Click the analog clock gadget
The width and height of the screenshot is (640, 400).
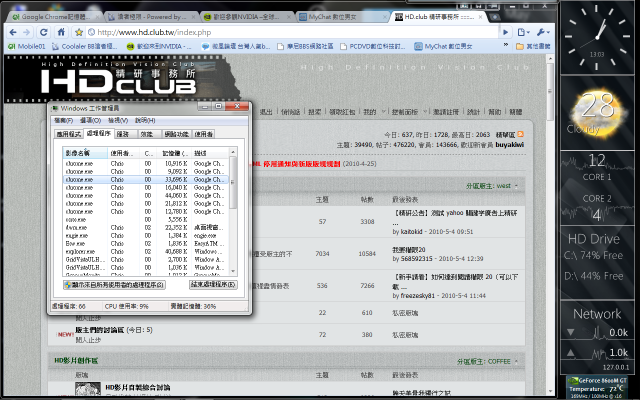pyautogui.click(x=597, y=38)
